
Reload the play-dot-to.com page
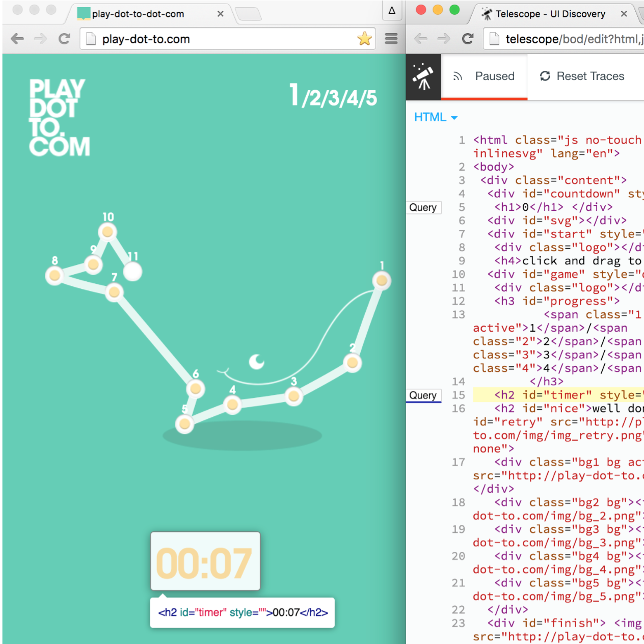click(64, 39)
